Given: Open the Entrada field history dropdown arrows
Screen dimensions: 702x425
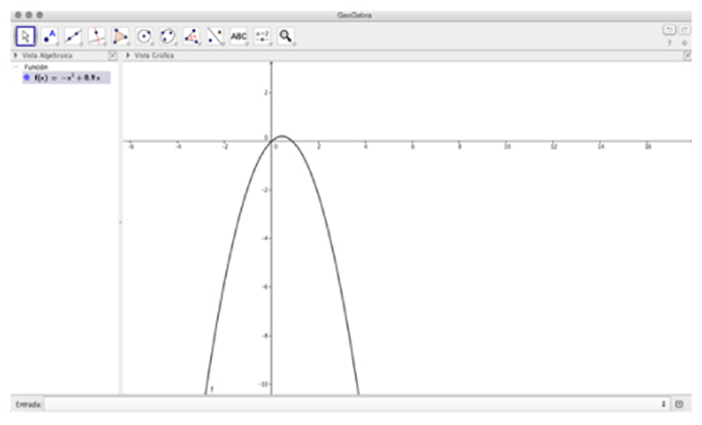Looking at the screenshot, I should click(663, 404).
